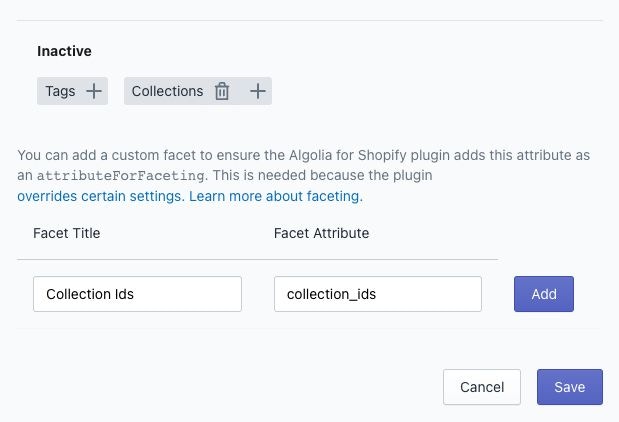Screen dimensions: 619x422
Task: Select the Collections inactive facet label
Action: point(167,91)
